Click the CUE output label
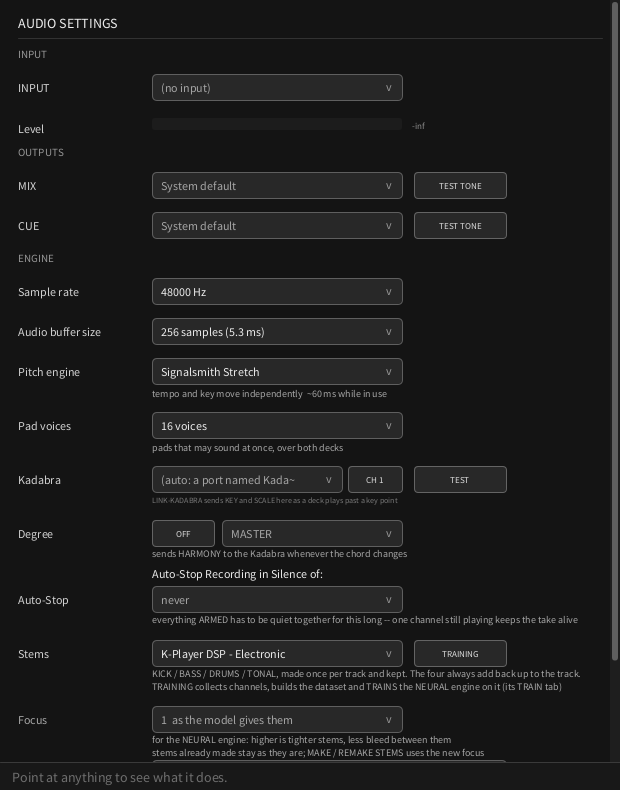The height and width of the screenshot is (790, 620). 28,226
